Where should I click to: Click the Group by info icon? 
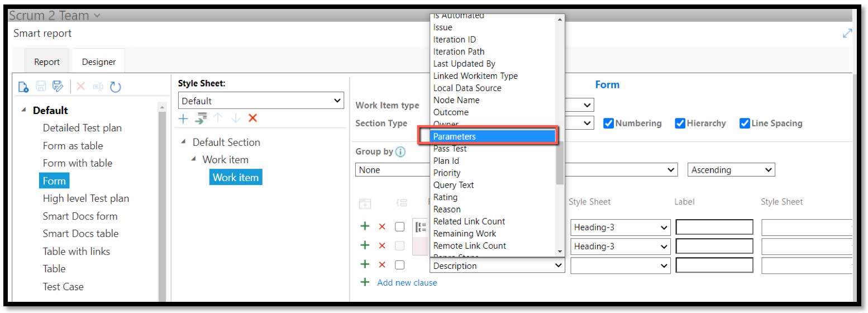[400, 152]
